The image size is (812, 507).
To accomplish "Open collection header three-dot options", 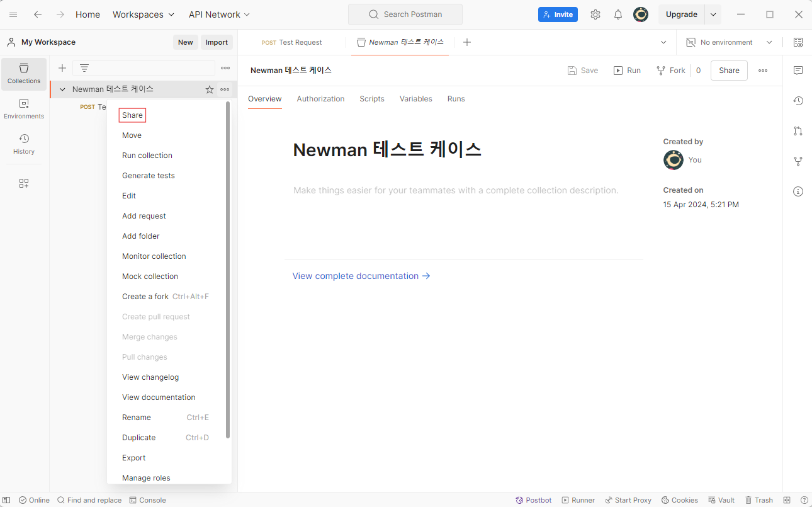I will pos(763,71).
